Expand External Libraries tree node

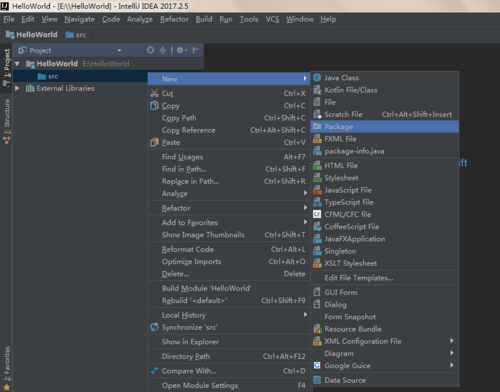coord(17,88)
